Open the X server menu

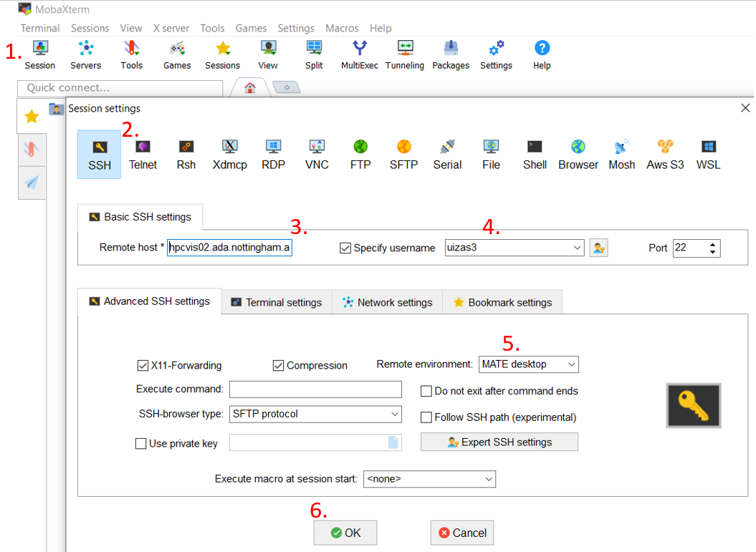pyautogui.click(x=171, y=29)
